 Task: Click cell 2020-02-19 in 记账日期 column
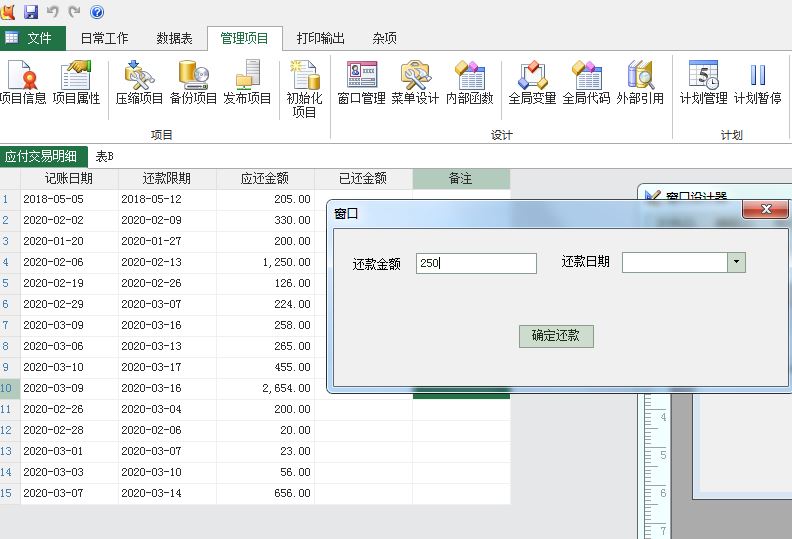coord(69,283)
